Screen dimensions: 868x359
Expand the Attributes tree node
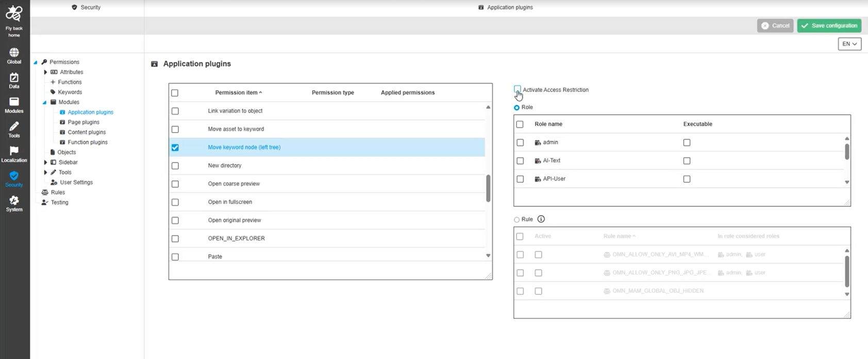point(45,72)
